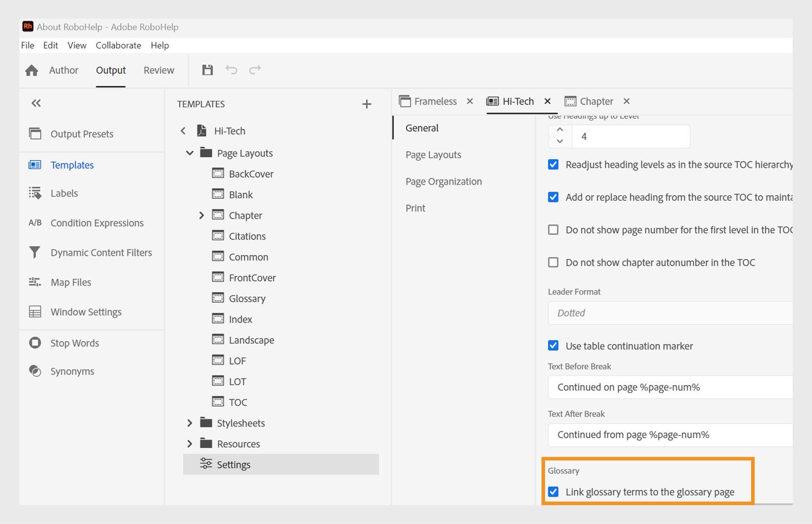Toggle Link glossary terms to glossary page
The image size is (812, 524).
pos(553,492)
